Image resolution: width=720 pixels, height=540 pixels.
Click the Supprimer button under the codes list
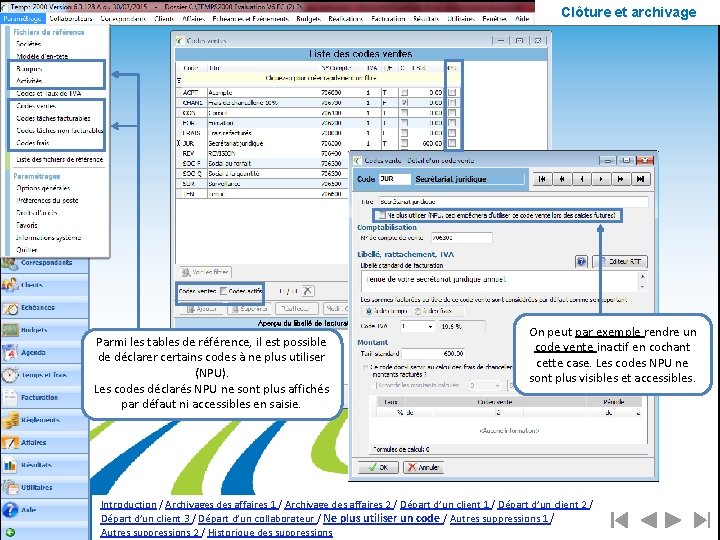click(x=249, y=309)
